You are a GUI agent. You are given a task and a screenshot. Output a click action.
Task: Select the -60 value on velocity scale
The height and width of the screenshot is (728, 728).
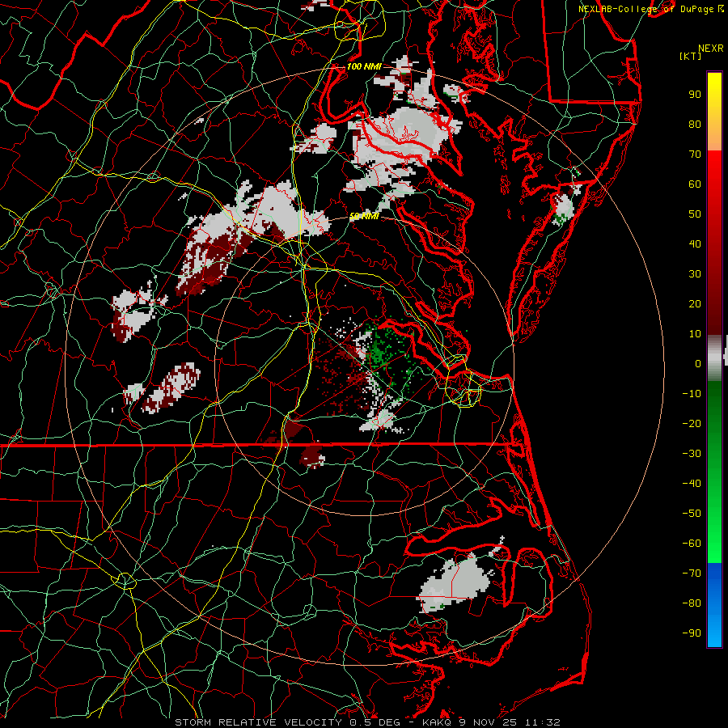pyautogui.click(x=692, y=544)
